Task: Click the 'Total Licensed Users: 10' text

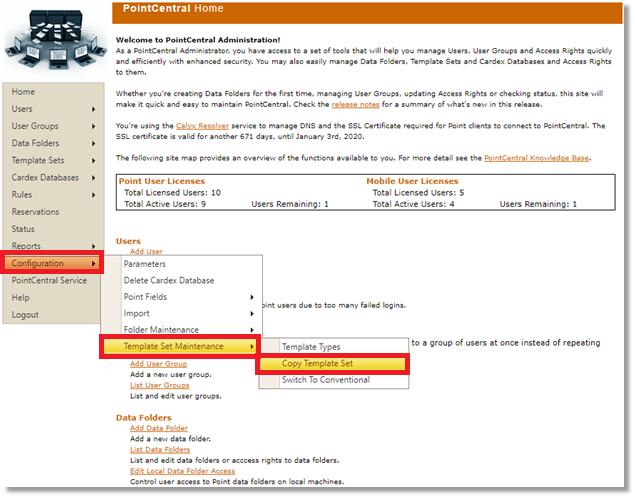Action: 173,193
